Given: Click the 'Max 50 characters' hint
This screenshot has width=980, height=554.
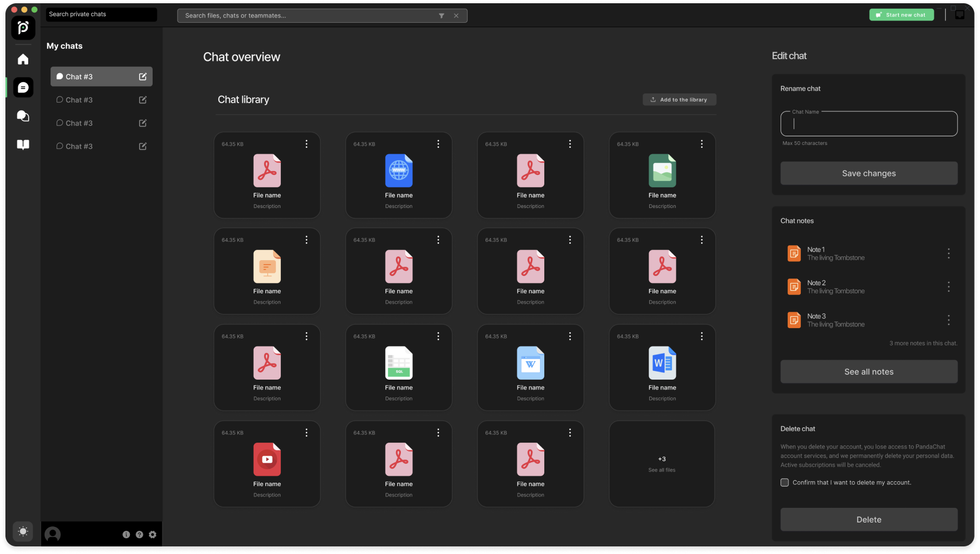Looking at the screenshot, I should point(805,143).
